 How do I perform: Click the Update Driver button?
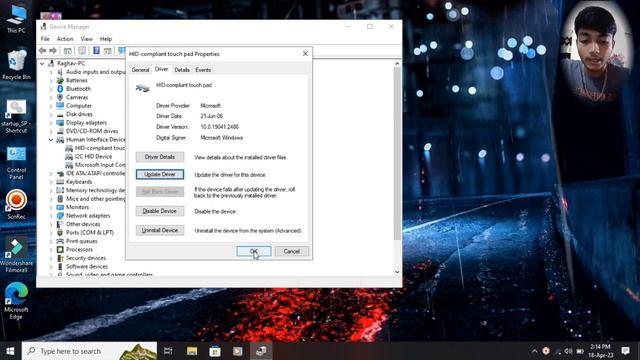coord(160,174)
